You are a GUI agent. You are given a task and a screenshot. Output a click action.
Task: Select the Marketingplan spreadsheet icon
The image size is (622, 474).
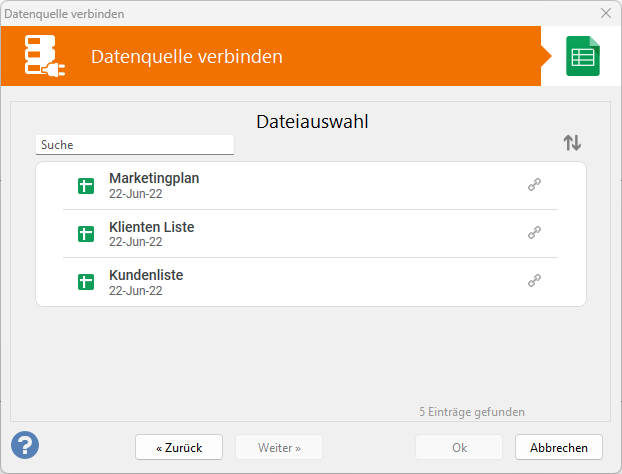pyautogui.click(x=86, y=186)
